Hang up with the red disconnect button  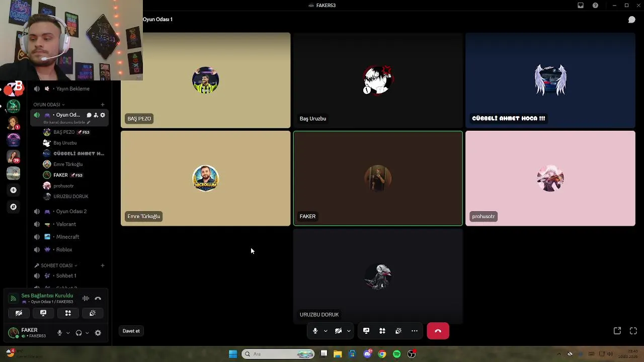(438, 331)
